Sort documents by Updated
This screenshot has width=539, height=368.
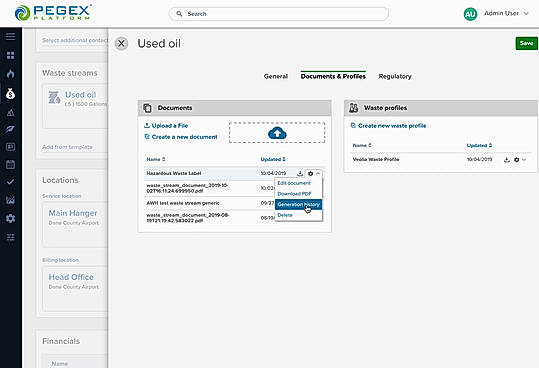(x=273, y=159)
